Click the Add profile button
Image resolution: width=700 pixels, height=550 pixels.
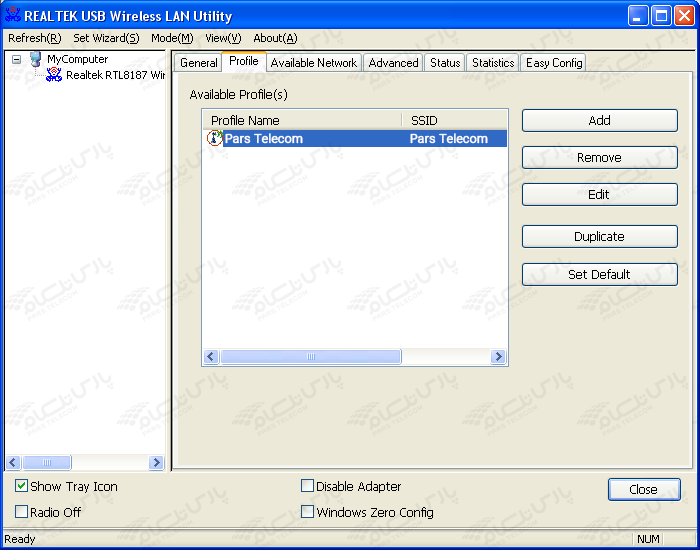[x=600, y=121]
